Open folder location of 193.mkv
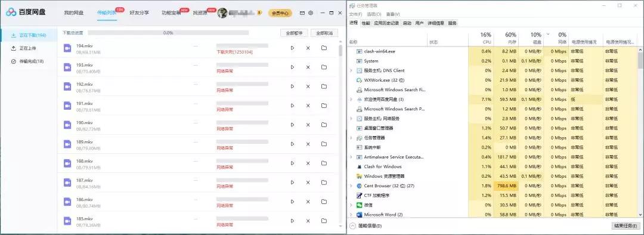Viewport: 644px width, 235px height. coord(324,67)
